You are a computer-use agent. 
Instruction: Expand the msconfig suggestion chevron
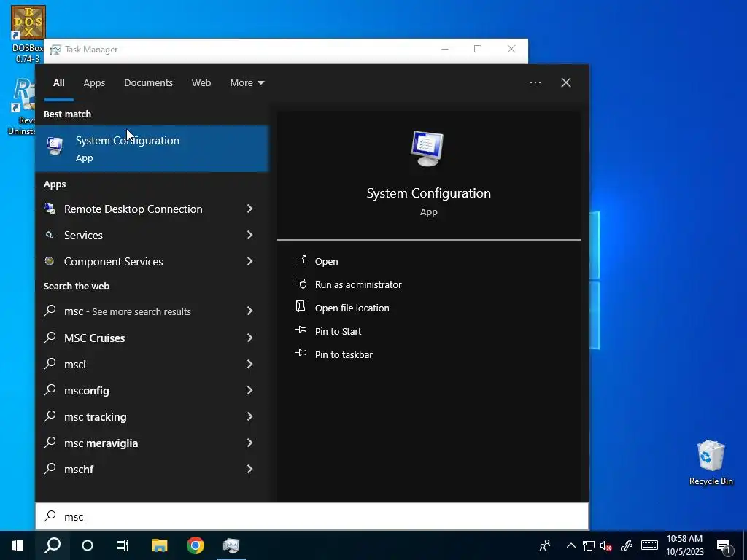(249, 390)
